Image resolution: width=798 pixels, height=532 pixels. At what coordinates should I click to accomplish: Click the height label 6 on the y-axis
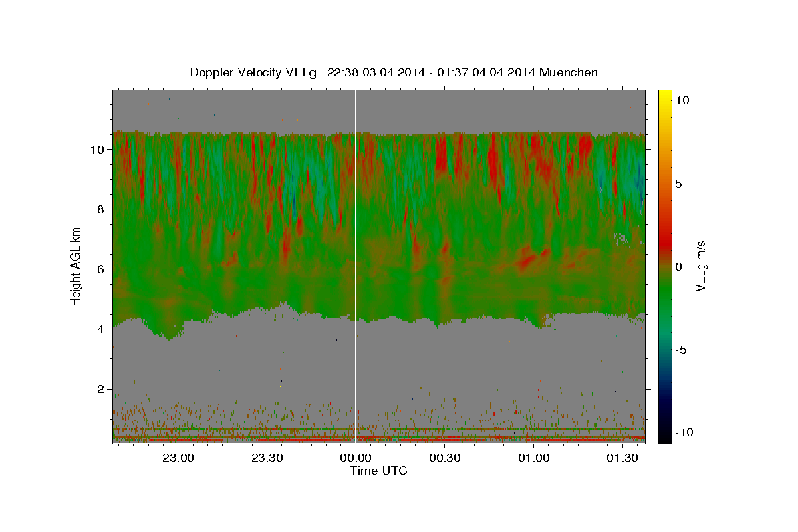tap(101, 269)
